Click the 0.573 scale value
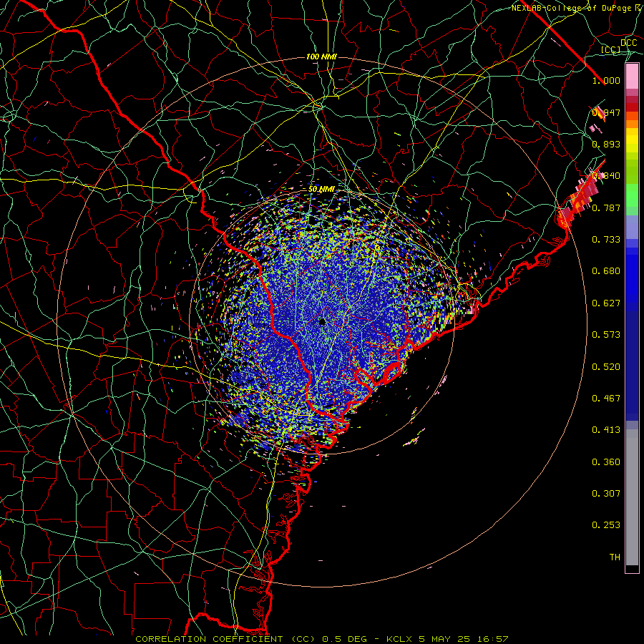This screenshot has width=644, height=644. (x=606, y=335)
